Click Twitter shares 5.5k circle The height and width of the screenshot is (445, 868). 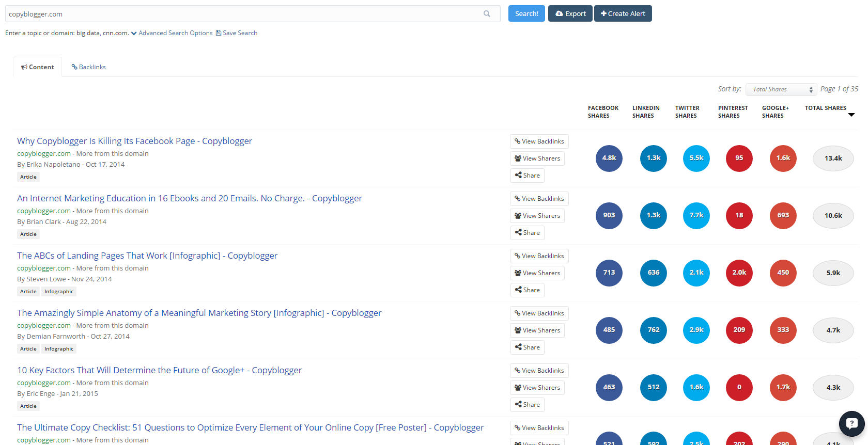(x=696, y=158)
